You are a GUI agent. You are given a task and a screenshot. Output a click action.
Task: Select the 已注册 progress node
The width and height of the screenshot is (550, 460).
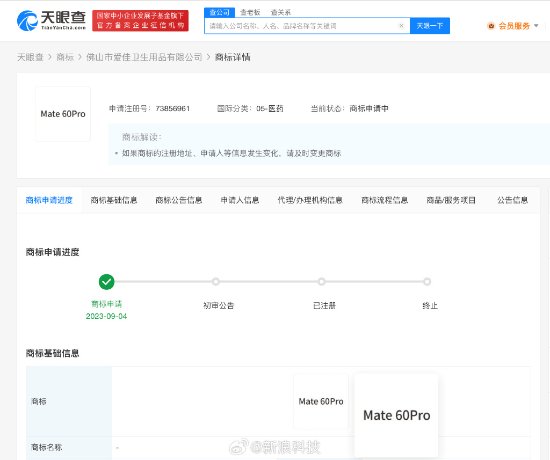pyautogui.click(x=321, y=281)
